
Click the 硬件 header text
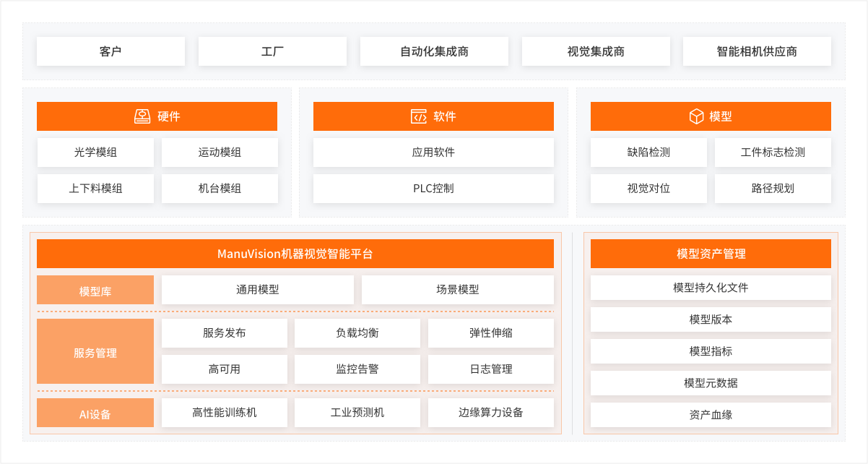click(169, 116)
